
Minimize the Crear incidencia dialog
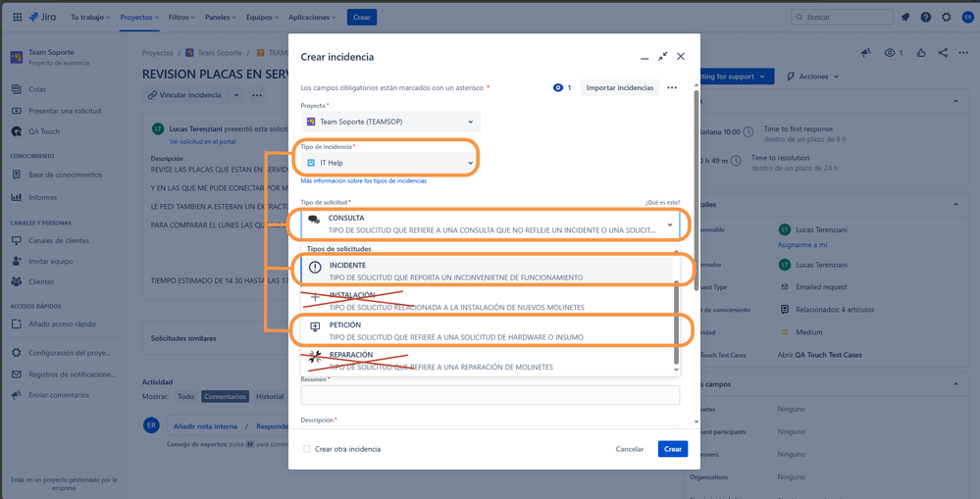tap(645, 57)
